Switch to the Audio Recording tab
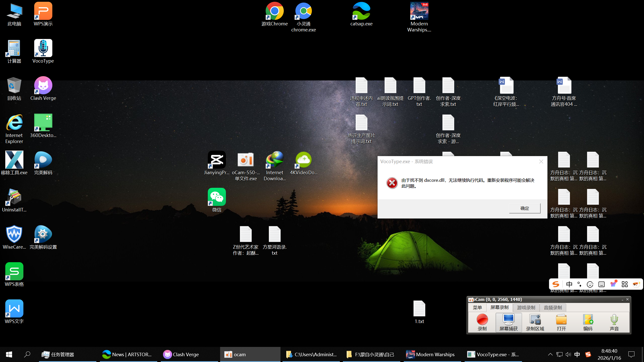This screenshot has height=362, width=644. tap(553, 307)
